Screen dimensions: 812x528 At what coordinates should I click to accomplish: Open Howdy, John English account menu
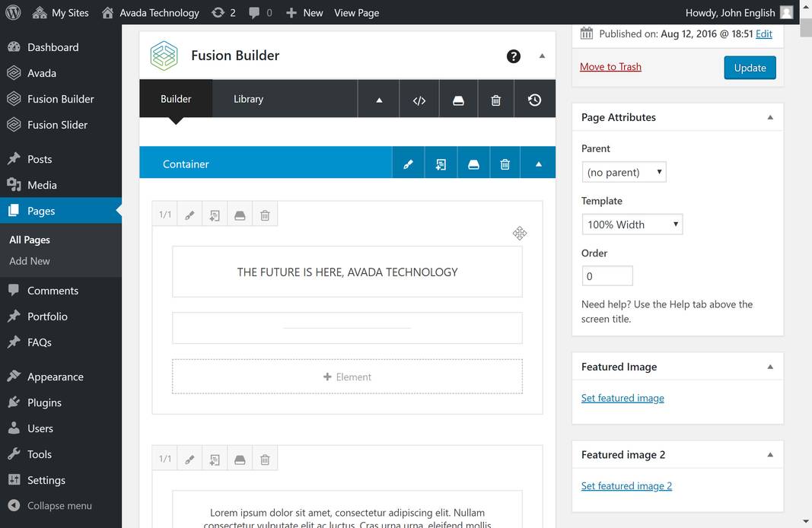(739, 12)
